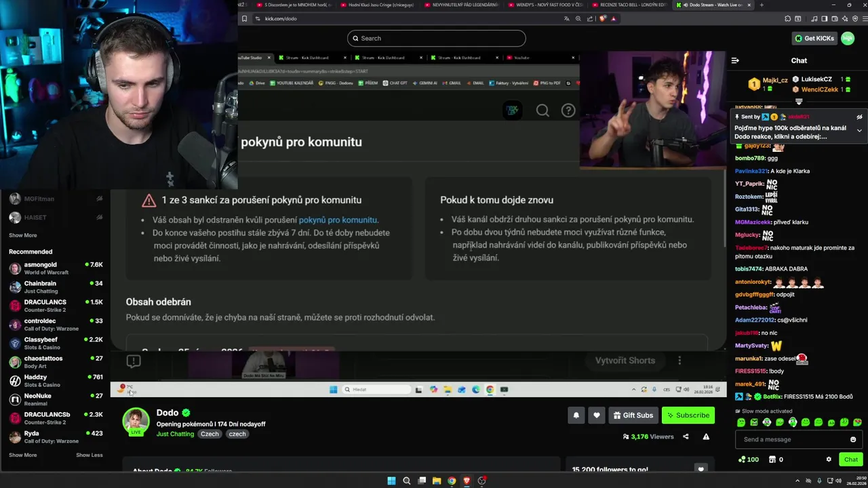Open Haddzy's recommended channel
Screen dimensions: 868x488
point(56,381)
